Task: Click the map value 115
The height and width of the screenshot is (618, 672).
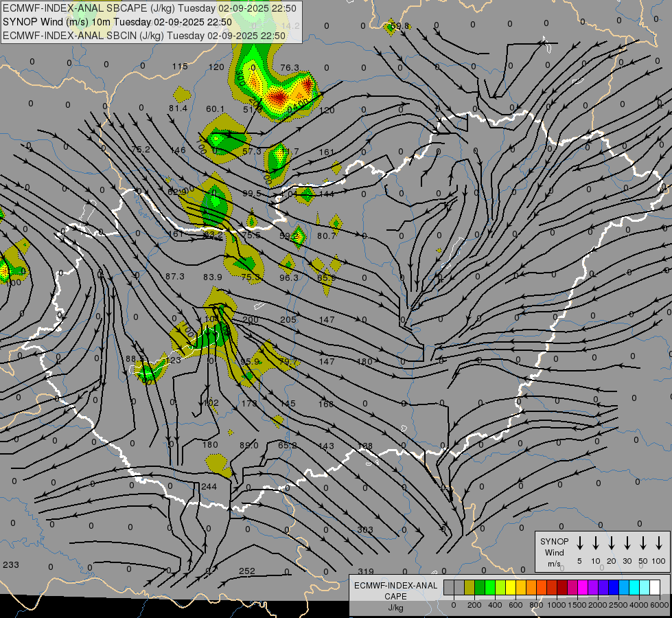Action: (180, 67)
